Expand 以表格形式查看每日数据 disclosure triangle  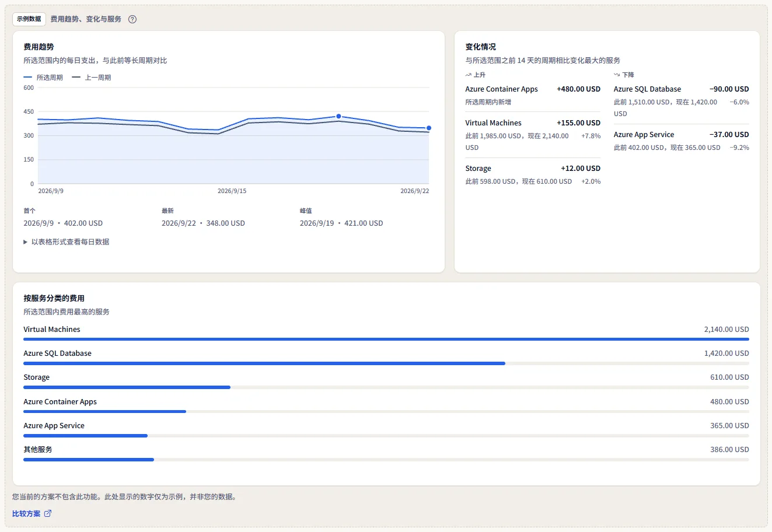tap(26, 242)
